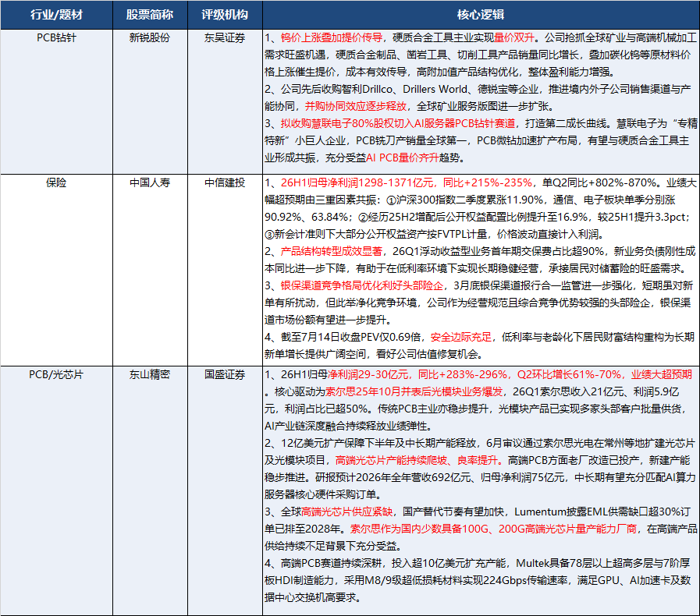Viewport: 700px width, 616px height.
Task: Click red text 银保渠道竞争格局优化利好头部险企
Action: (362, 285)
